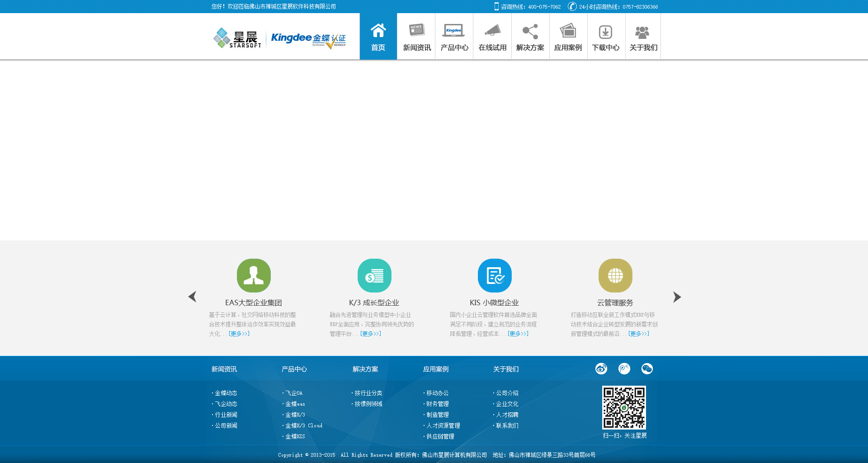Click the 联系我们 contact us link

507,425
